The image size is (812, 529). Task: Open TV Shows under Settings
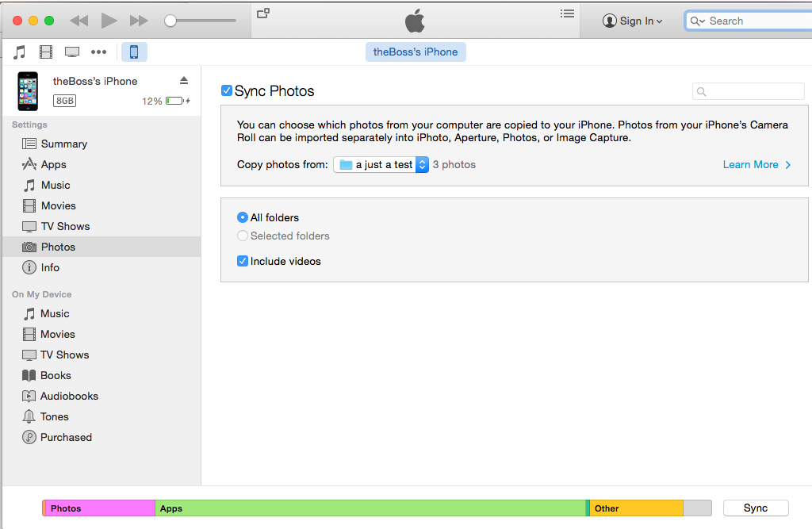click(x=101, y=226)
